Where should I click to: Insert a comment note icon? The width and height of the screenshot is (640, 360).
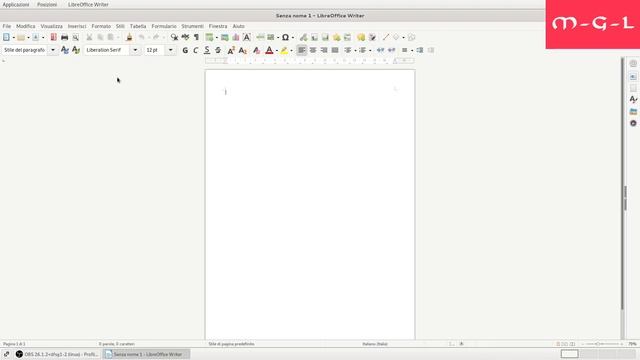[361, 37]
